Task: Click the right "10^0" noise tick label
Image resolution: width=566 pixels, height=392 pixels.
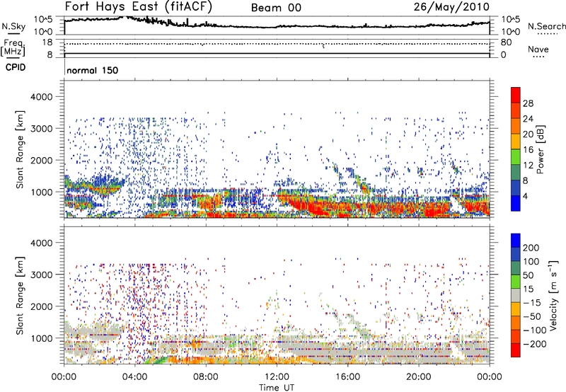Action: 511,32
